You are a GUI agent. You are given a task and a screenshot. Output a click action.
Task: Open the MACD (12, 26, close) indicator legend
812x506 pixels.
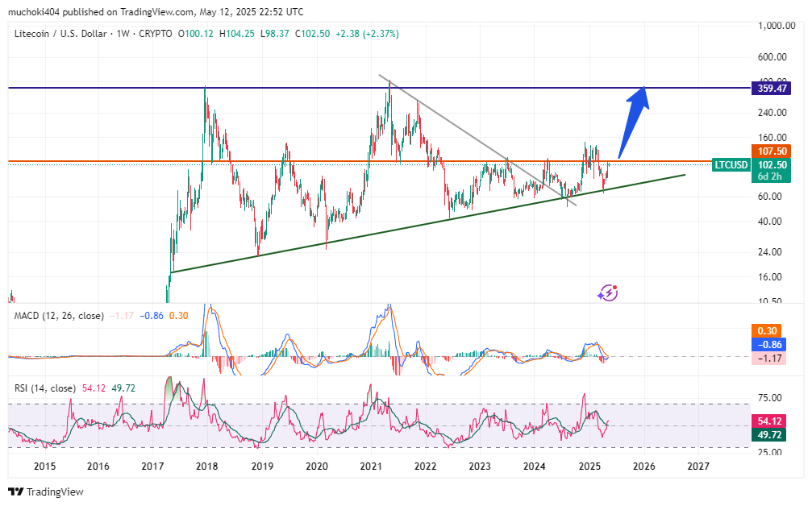(59, 316)
